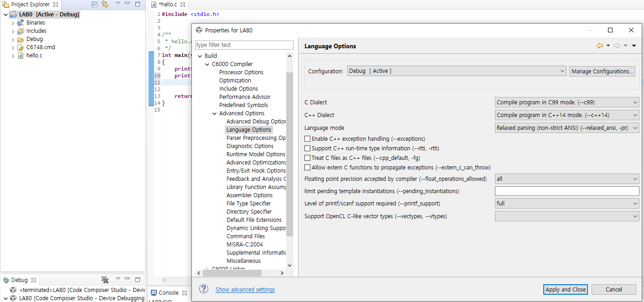Select Include Options in the tree
644x302 pixels.
point(238,89)
